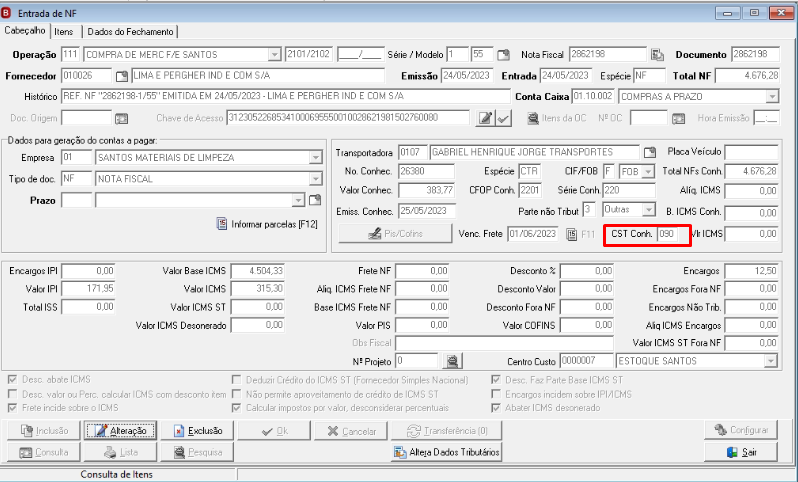
Task: Click the Obs Fiscal field
Action: [504, 343]
